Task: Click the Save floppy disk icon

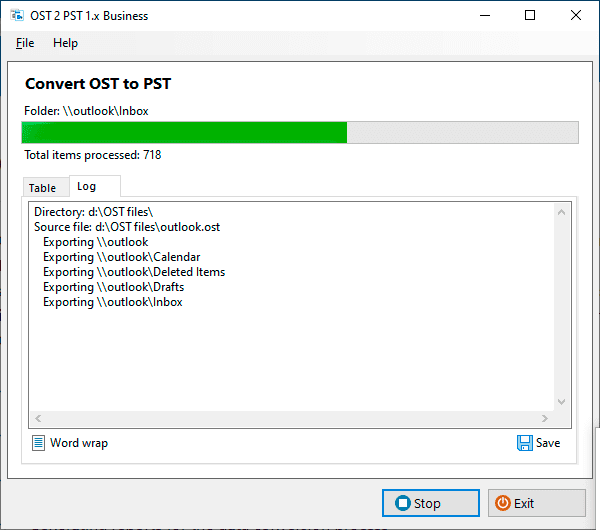Action: point(524,443)
